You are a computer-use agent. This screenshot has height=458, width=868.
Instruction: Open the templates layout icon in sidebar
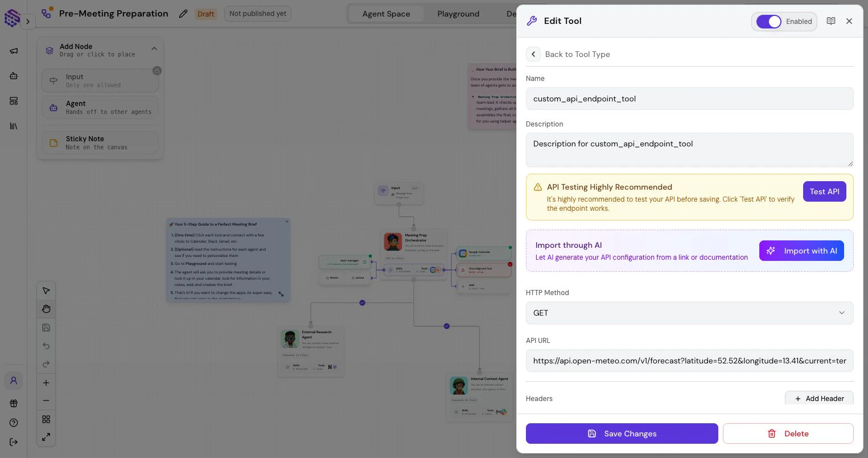tap(14, 101)
